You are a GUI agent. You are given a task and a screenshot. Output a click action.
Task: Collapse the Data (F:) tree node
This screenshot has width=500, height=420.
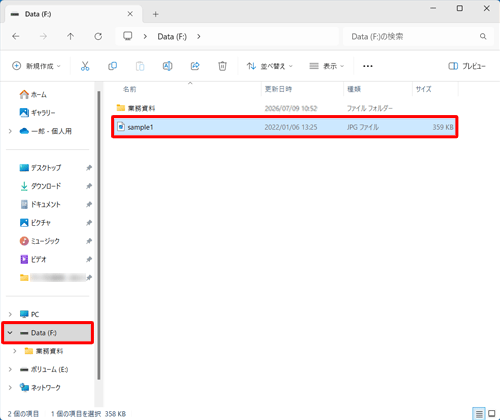click(x=10, y=333)
